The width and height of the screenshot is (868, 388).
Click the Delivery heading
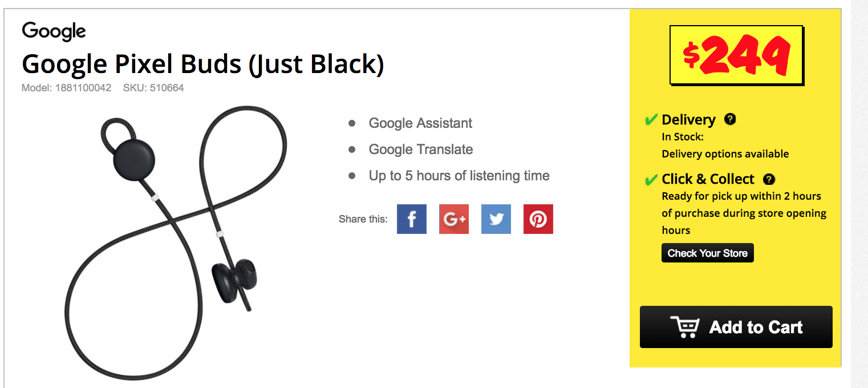(688, 120)
